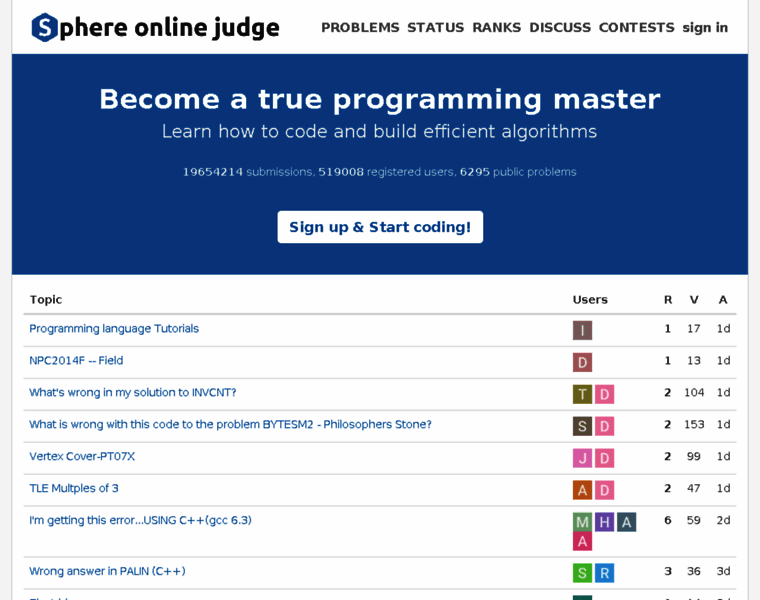
Task: Click the V column header
Action: 694,300
